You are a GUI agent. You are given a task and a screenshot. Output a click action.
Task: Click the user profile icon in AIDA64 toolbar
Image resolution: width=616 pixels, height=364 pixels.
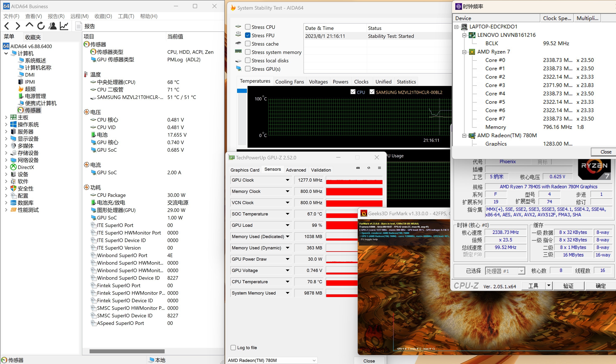coord(53,26)
